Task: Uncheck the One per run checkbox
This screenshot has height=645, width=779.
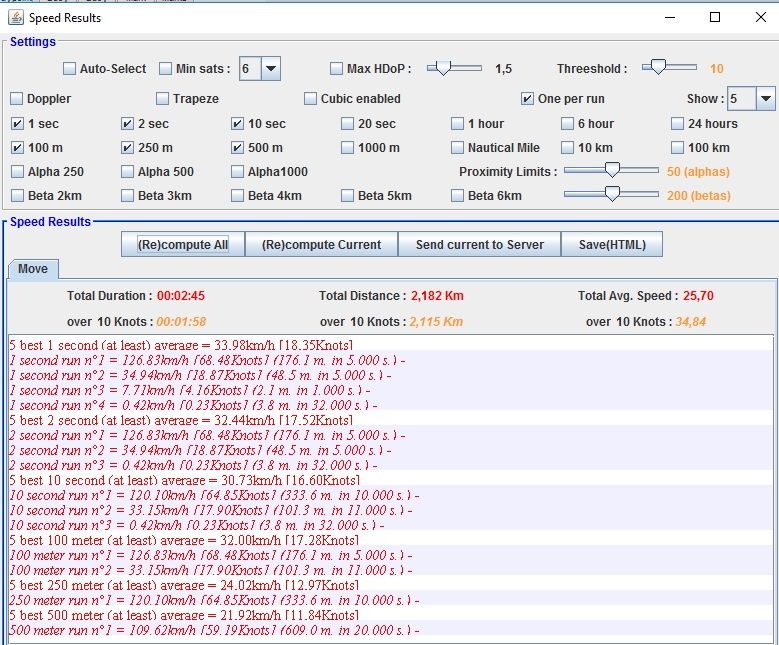Action: pos(527,98)
